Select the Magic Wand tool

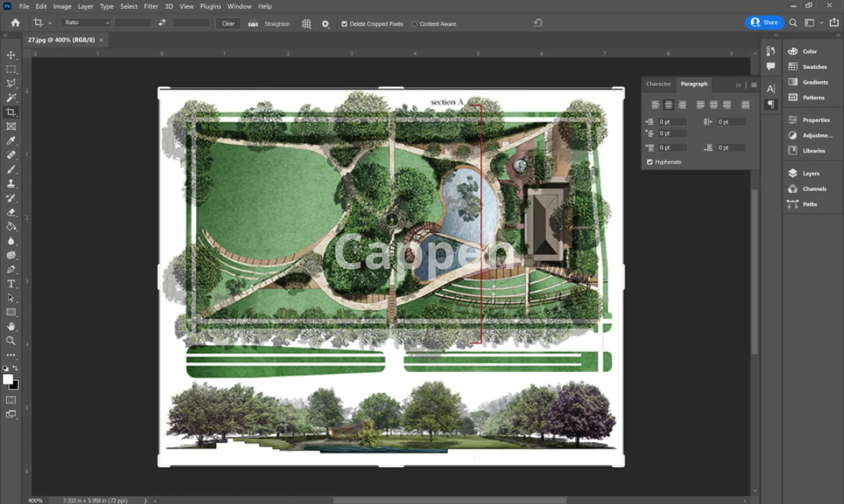(11, 98)
